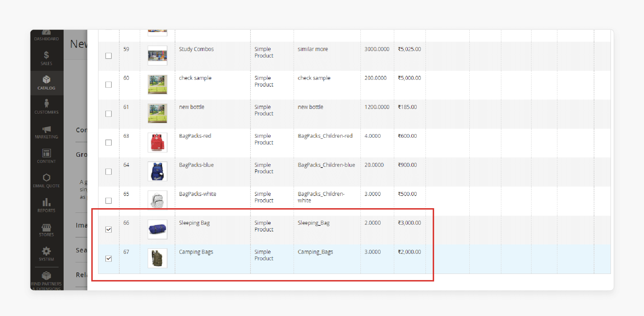Click the quantity 20.0000

(374, 165)
